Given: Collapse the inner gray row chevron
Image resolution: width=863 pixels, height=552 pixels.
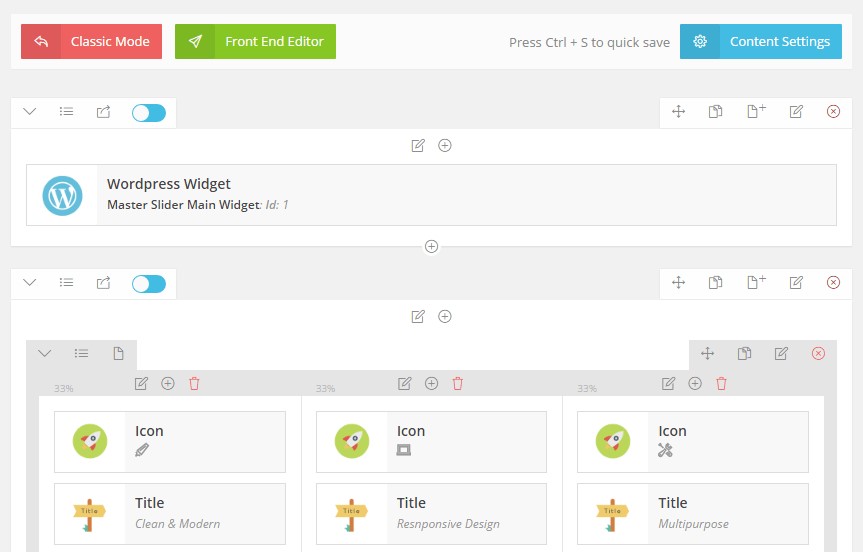Looking at the screenshot, I should tap(45, 353).
